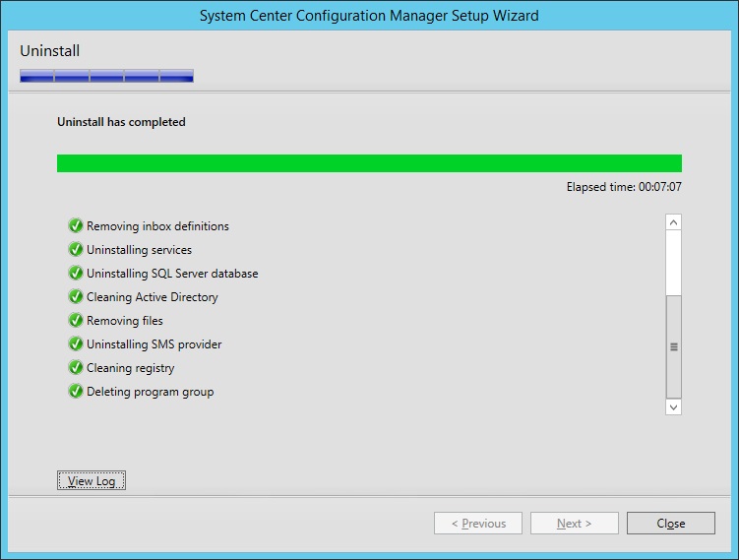739x560 pixels.
Task: Click the checkmark beside Deleting program group
Action: 76,392
